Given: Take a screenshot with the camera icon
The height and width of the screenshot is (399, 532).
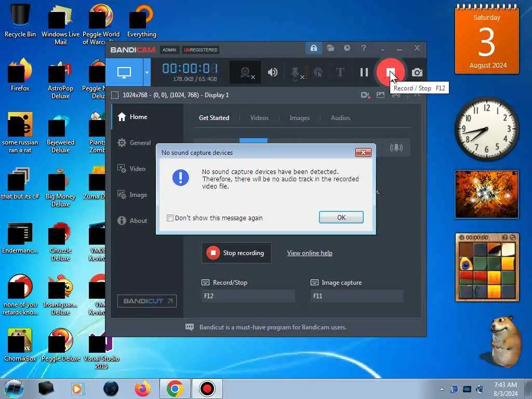Looking at the screenshot, I should pos(417,72).
